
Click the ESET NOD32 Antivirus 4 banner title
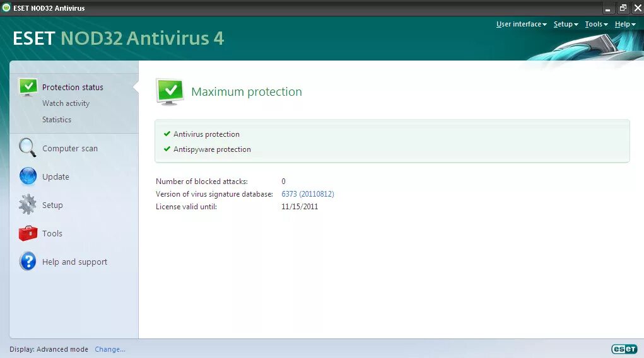click(x=119, y=38)
